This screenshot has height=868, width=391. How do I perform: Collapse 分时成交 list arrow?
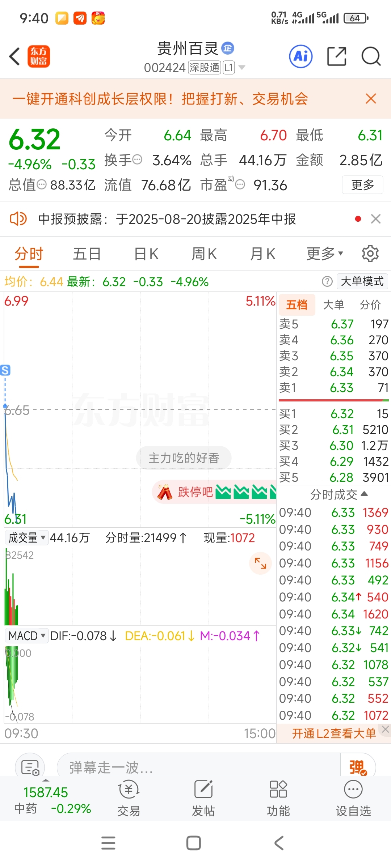tap(365, 494)
